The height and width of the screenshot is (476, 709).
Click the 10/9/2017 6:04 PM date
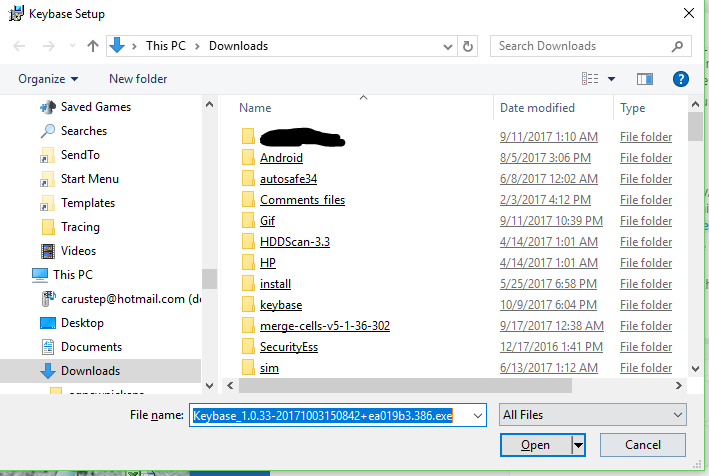coord(548,305)
